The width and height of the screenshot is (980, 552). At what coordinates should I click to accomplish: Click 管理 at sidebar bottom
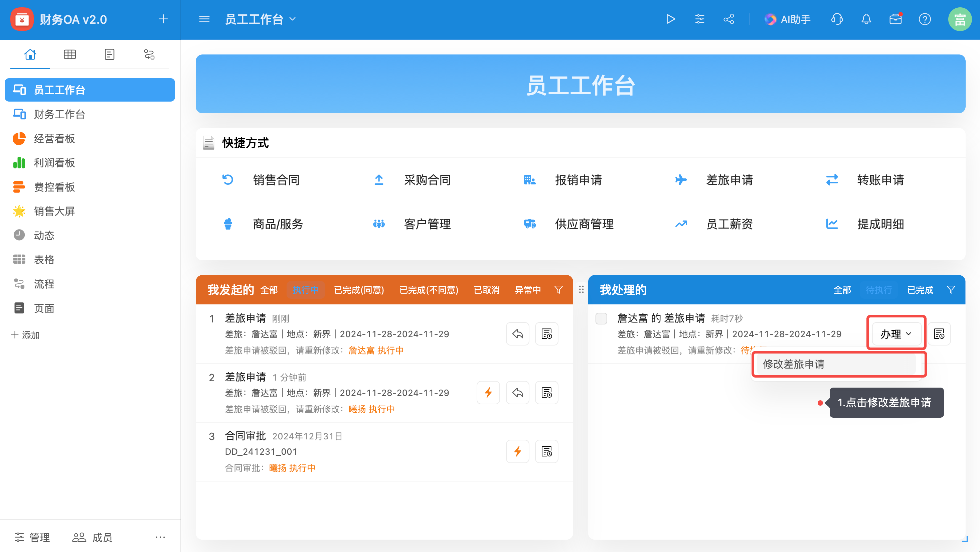32,537
